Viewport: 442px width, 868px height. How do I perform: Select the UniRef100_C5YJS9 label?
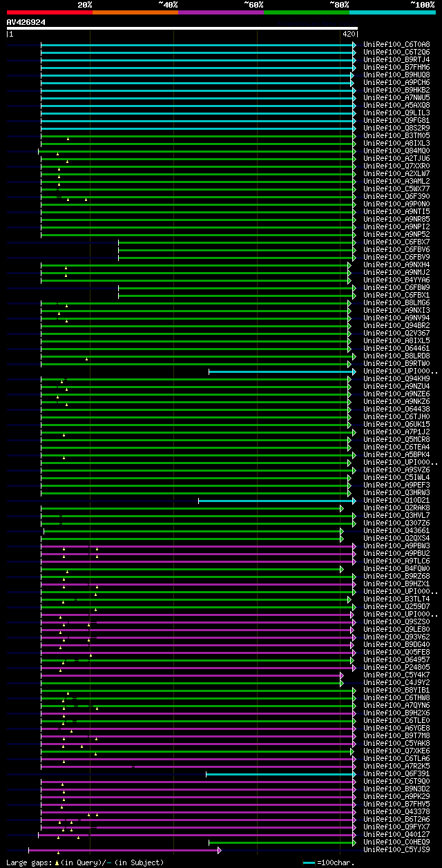(x=396, y=849)
